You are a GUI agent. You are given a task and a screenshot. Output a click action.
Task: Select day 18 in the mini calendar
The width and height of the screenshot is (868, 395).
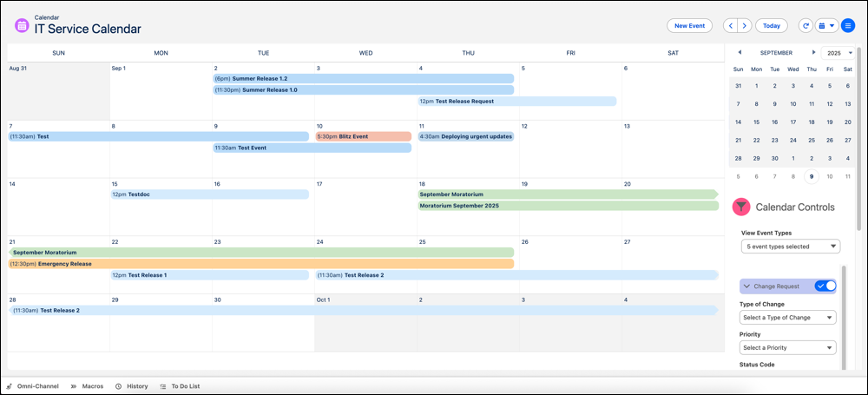812,122
